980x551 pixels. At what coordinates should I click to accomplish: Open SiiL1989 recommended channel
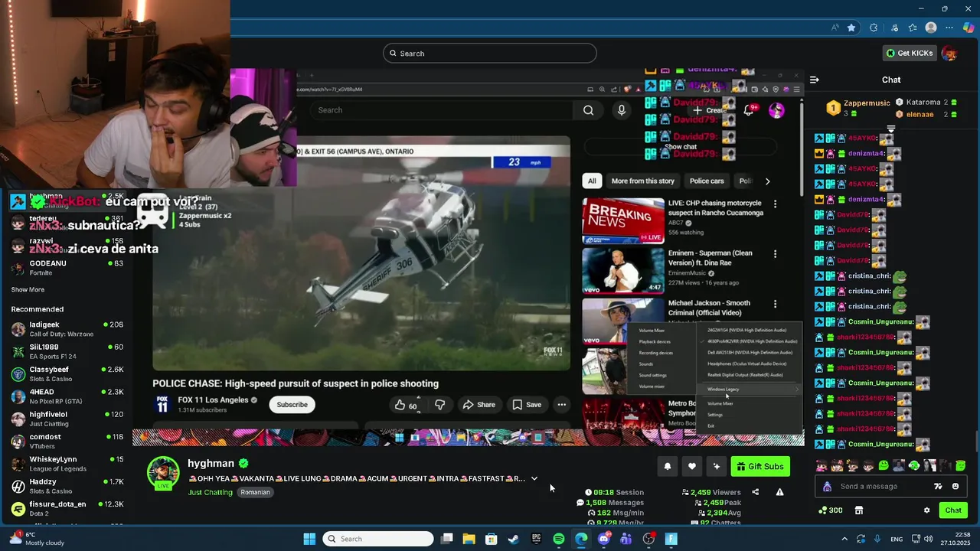(66, 351)
